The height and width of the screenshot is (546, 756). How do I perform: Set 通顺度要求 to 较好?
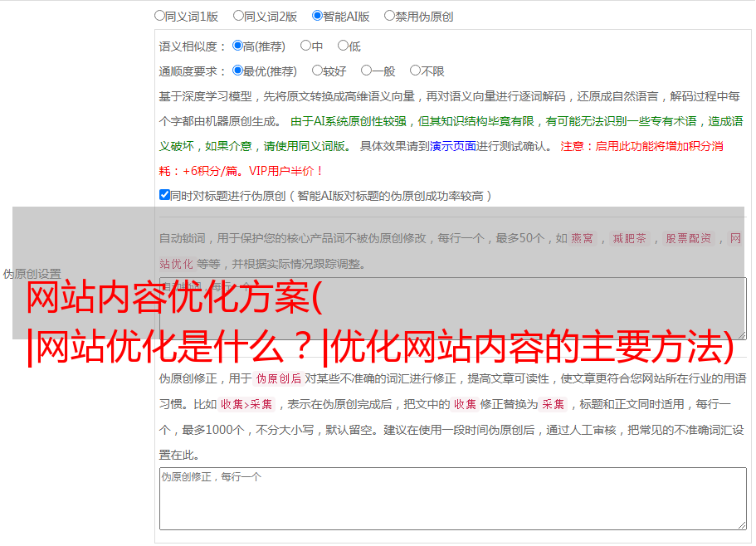pyautogui.click(x=317, y=71)
